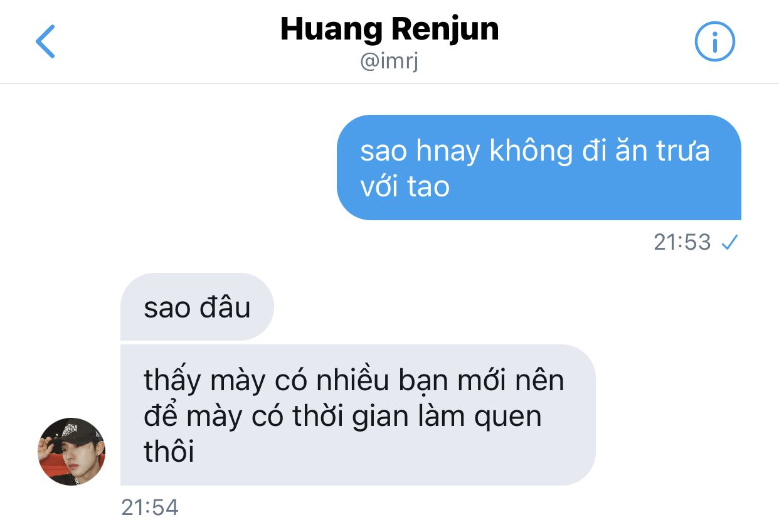The width and height of the screenshot is (779, 532).
Task: Open the Huang Renjun name header
Action: pos(389,29)
